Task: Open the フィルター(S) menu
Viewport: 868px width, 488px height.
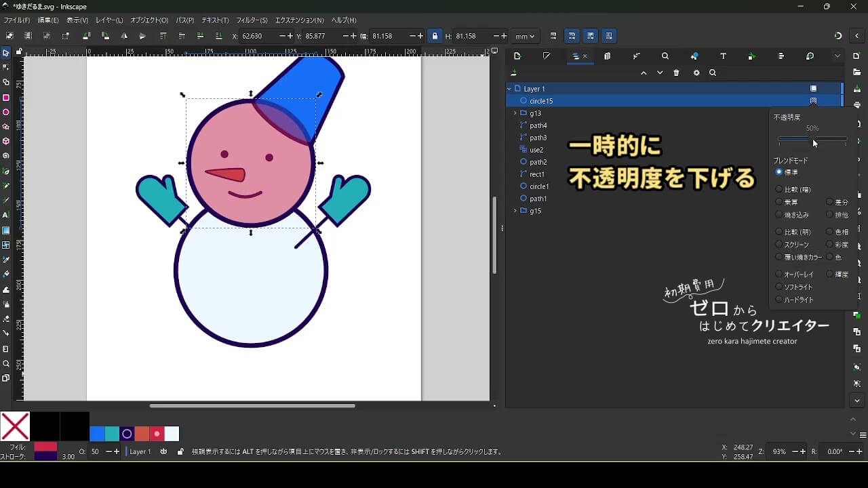Action: 252,20
